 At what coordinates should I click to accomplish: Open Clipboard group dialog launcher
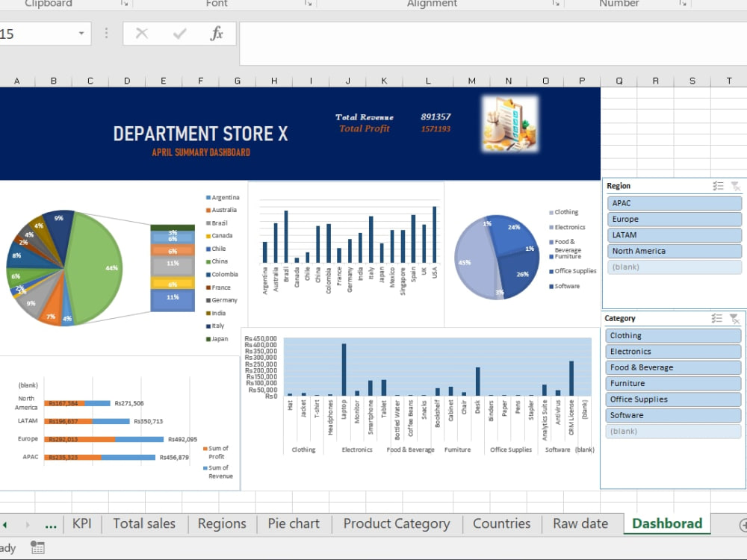(124, 3)
